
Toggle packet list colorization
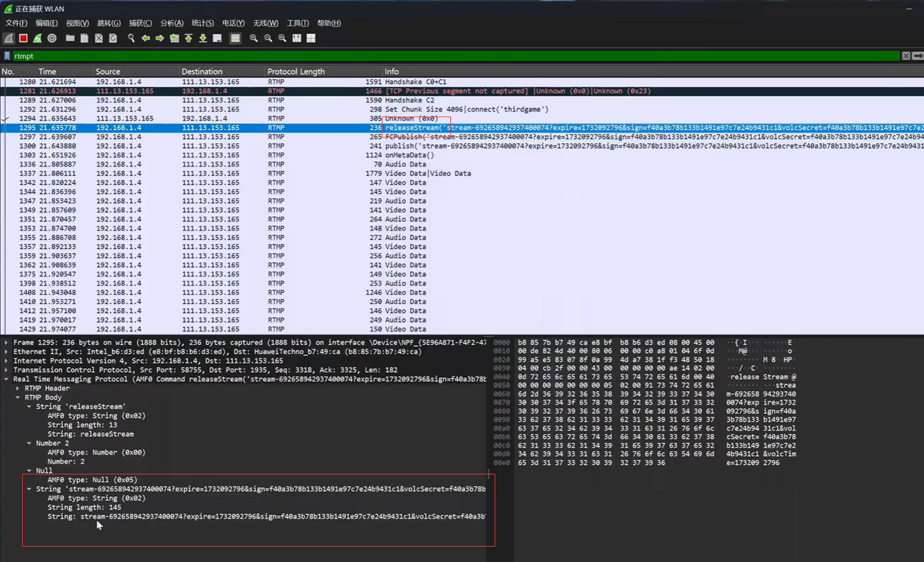point(235,38)
